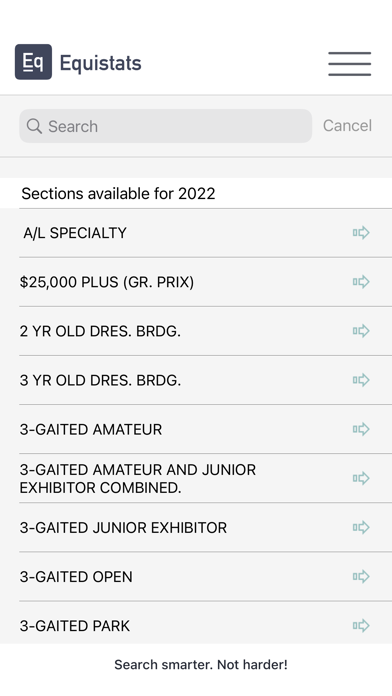
Task: Cancel the search
Action: [347, 126]
